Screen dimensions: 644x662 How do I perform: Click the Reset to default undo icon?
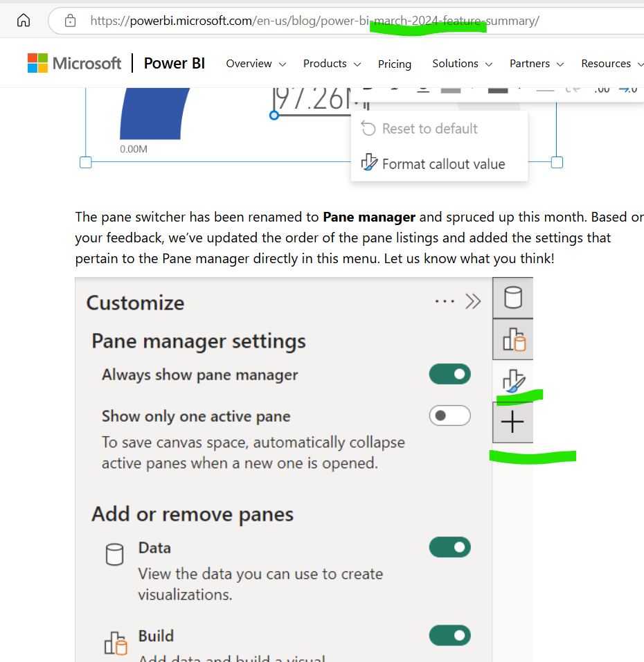pyautogui.click(x=368, y=128)
